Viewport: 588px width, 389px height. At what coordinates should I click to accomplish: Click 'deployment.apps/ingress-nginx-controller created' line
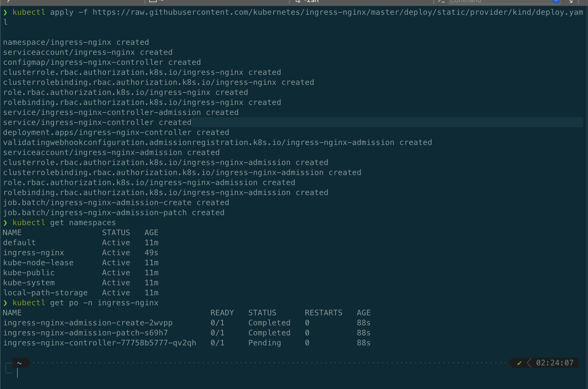(116, 133)
